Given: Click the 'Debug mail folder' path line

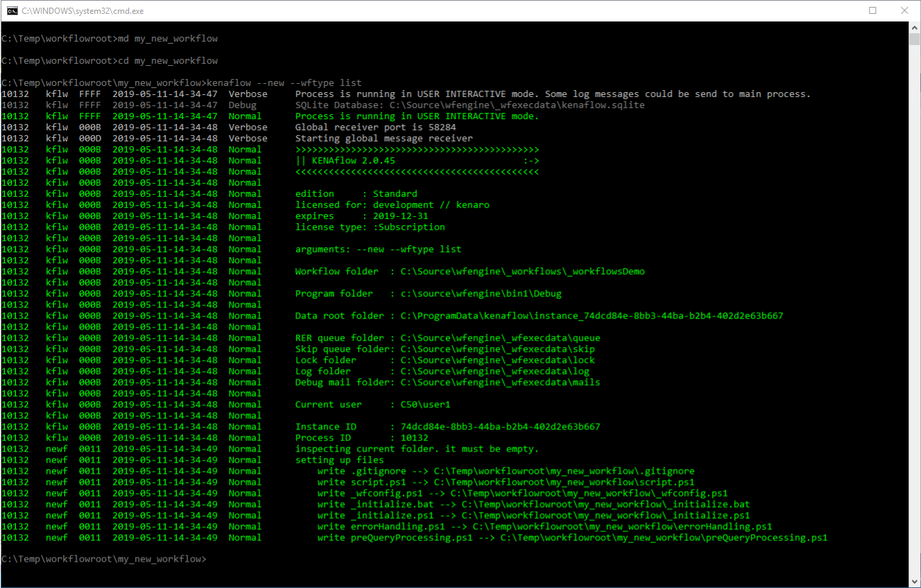Looking at the screenshot, I should click(x=448, y=382).
